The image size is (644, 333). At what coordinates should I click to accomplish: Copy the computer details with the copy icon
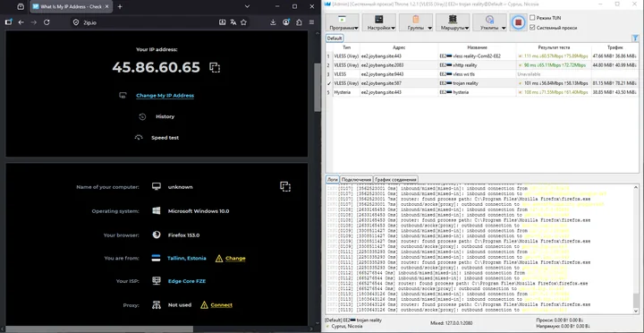pyautogui.click(x=285, y=186)
